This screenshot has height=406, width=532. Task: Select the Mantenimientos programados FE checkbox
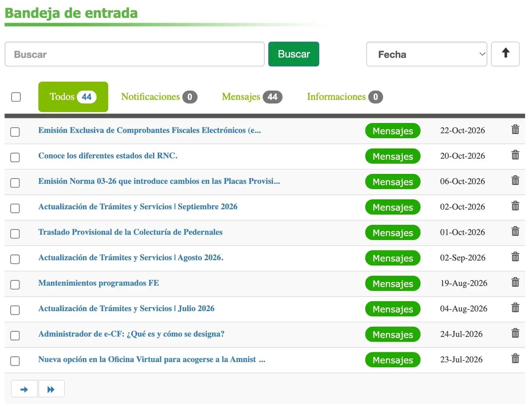(x=15, y=285)
